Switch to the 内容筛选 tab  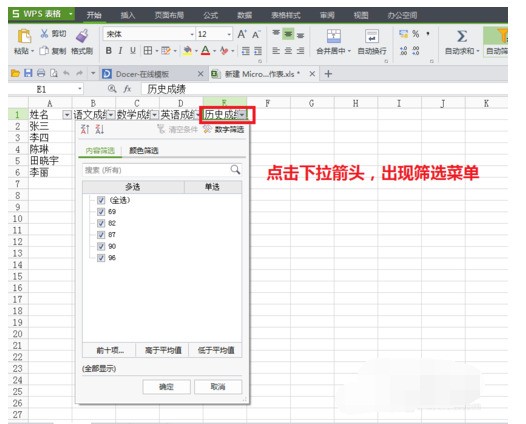point(100,151)
